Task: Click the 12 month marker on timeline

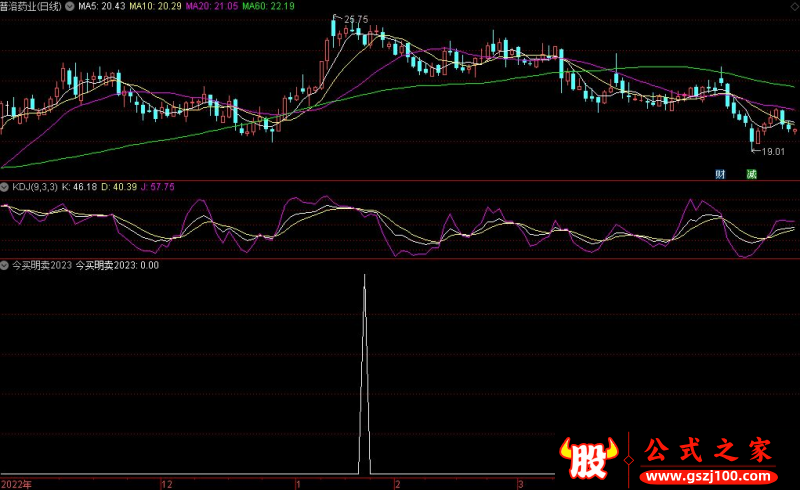Action: coord(166,483)
